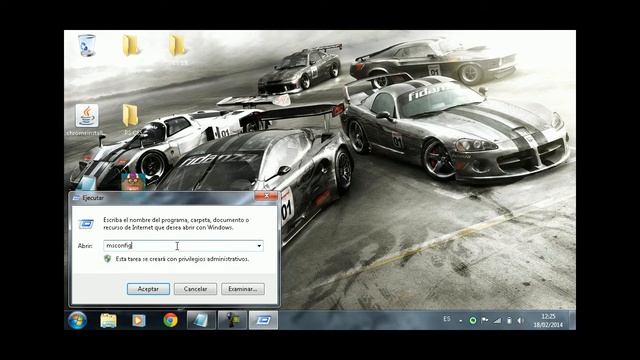Click the Examinar... browse button
640x360 pixels.
(x=242, y=289)
